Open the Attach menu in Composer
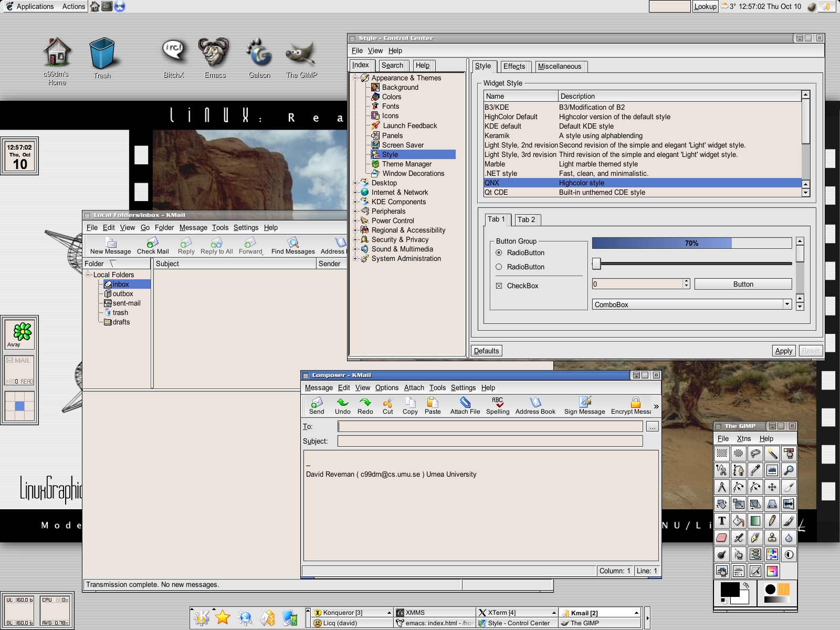The image size is (840, 630). point(414,387)
